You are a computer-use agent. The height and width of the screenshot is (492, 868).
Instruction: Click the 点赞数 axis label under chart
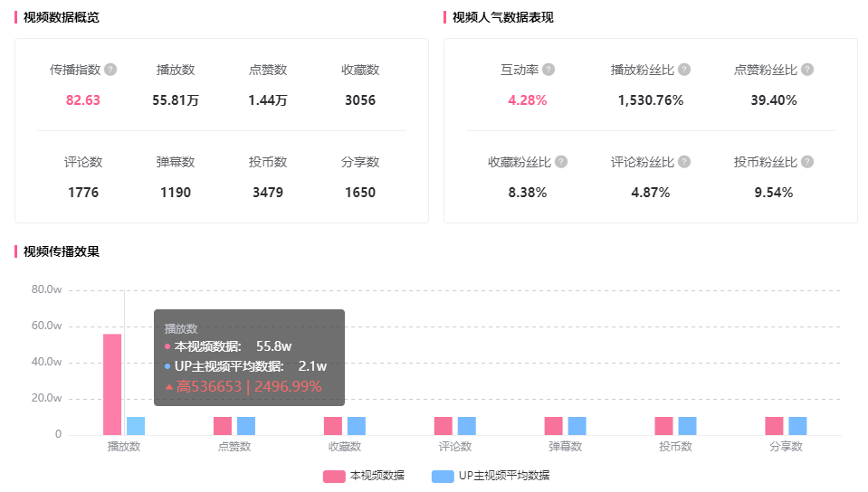[234, 447]
